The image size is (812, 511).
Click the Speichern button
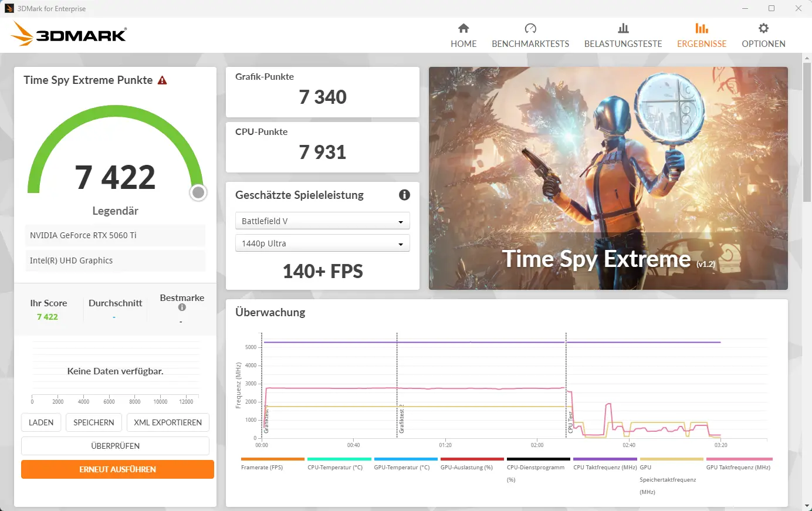[x=94, y=422]
